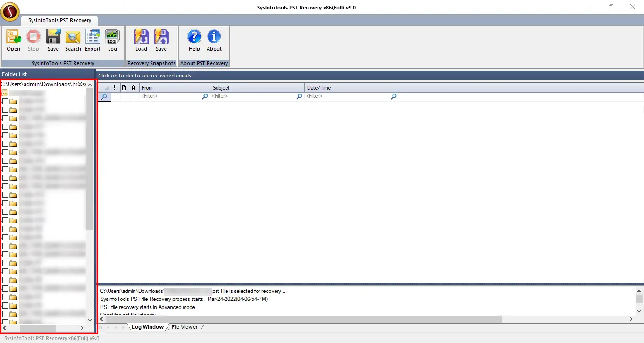Switch to the Log Window tab
The image size is (644, 343).
tap(147, 327)
